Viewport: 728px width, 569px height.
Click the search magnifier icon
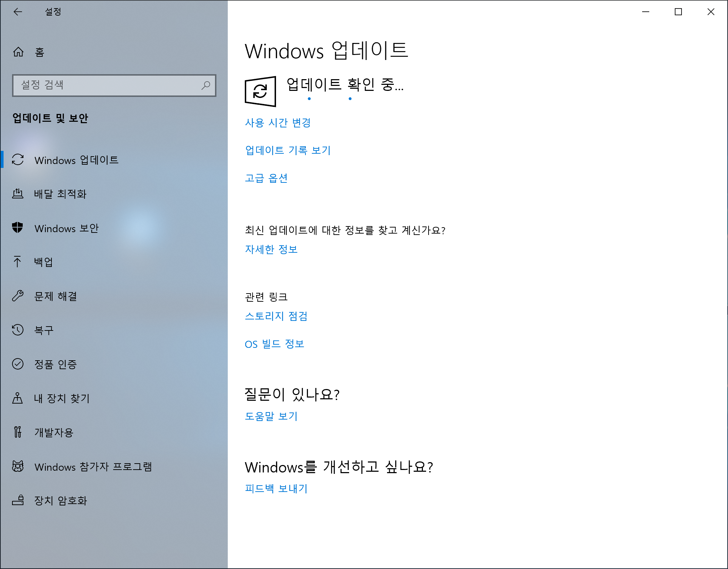(x=206, y=85)
